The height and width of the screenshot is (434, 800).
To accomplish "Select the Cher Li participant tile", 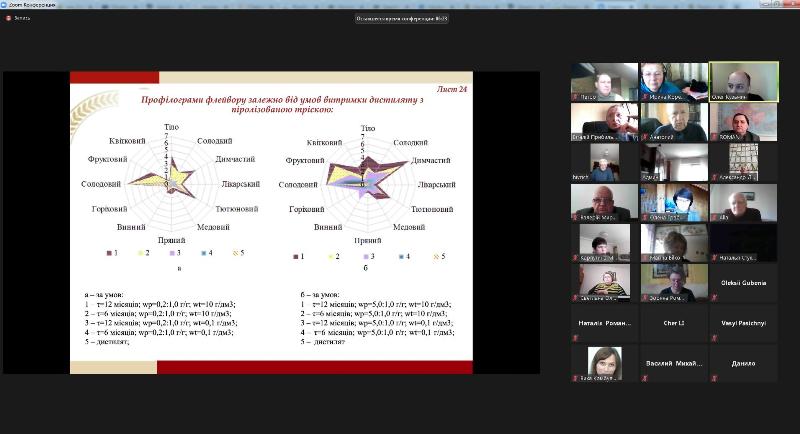I will (674, 323).
